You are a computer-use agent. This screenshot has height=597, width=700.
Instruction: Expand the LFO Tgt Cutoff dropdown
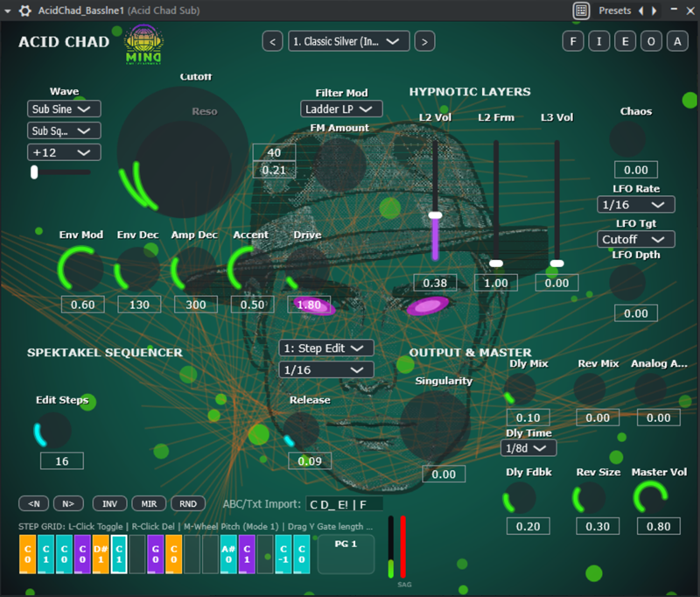637,239
